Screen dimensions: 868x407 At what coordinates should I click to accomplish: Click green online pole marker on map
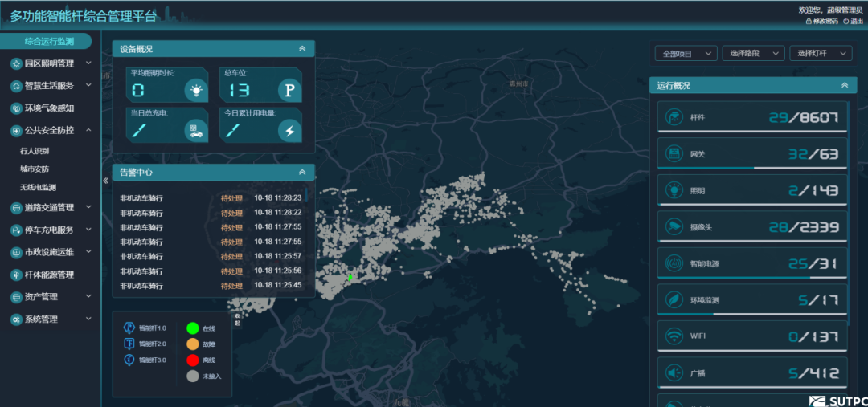click(350, 277)
